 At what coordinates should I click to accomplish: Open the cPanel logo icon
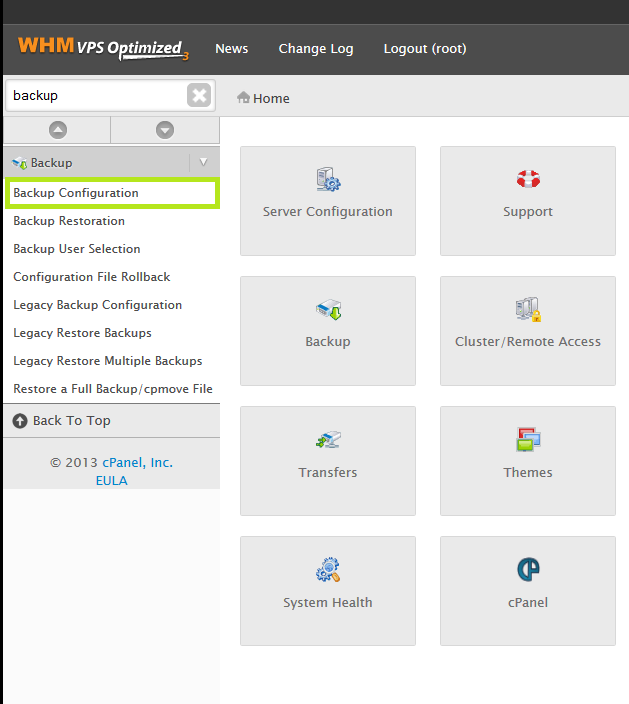tap(528, 569)
